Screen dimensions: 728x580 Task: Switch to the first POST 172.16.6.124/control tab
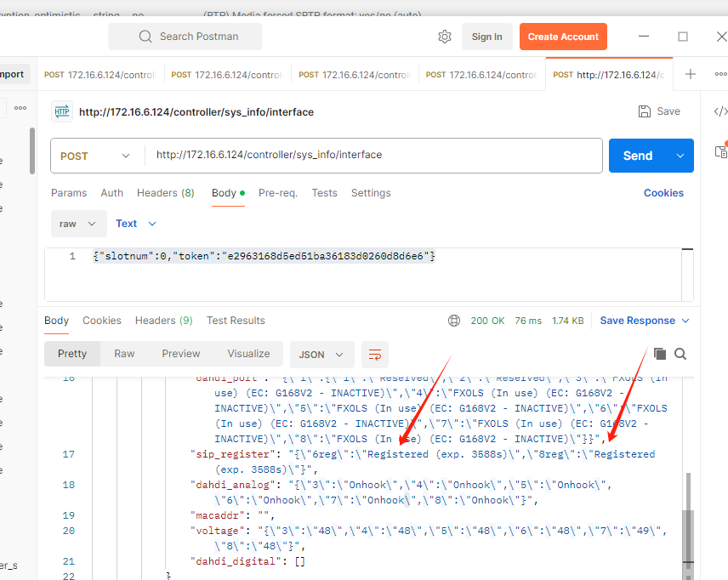[100, 74]
